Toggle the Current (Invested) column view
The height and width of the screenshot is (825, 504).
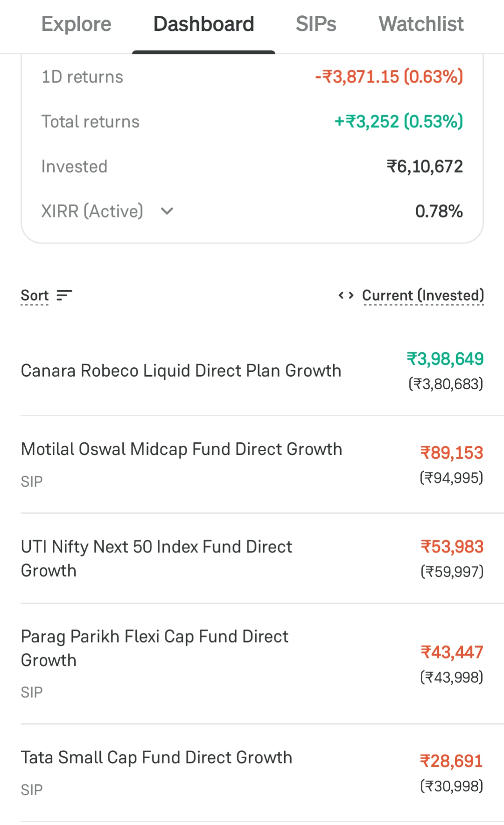(x=423, y=295)
